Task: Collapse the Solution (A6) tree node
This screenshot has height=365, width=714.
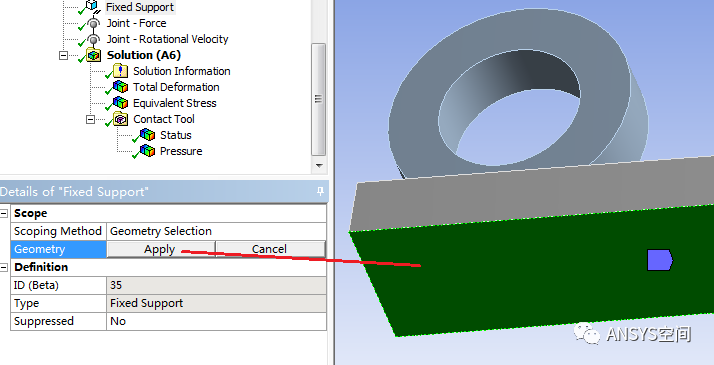Action: (63, 56)
